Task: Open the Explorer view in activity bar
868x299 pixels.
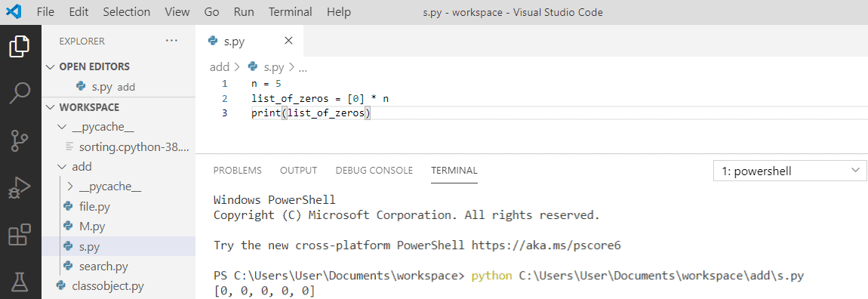Action: coord(20,47)
